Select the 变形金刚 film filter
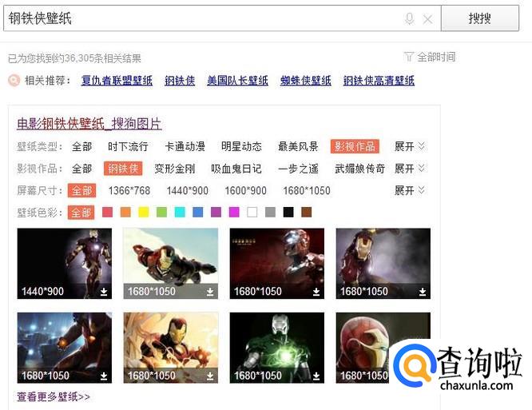Screen dimensions: 532x410 point(175,169)
